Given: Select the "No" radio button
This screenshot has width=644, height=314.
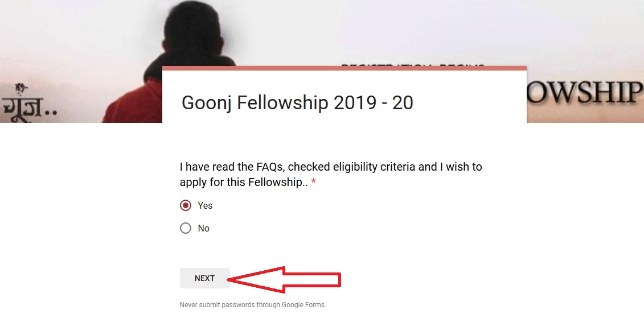Looking at the screenshot, I should click(x=186, y=228).
